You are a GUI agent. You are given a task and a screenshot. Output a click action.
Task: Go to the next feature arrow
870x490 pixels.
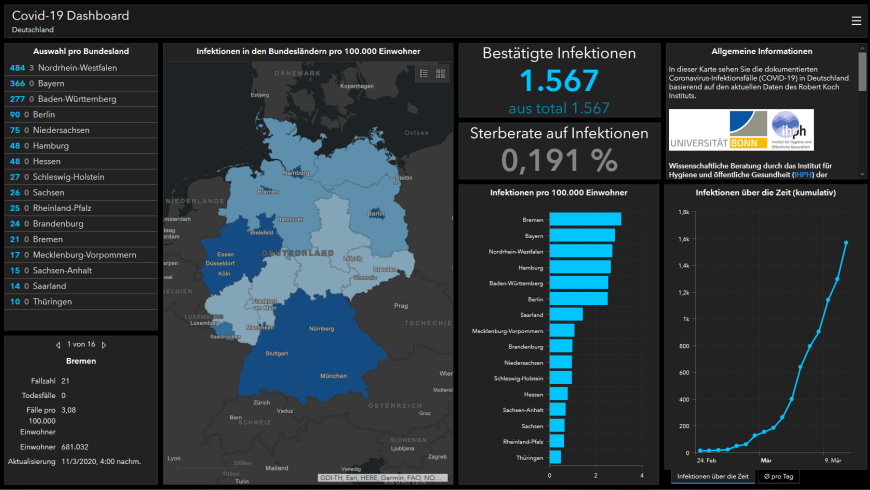(104, 344)
